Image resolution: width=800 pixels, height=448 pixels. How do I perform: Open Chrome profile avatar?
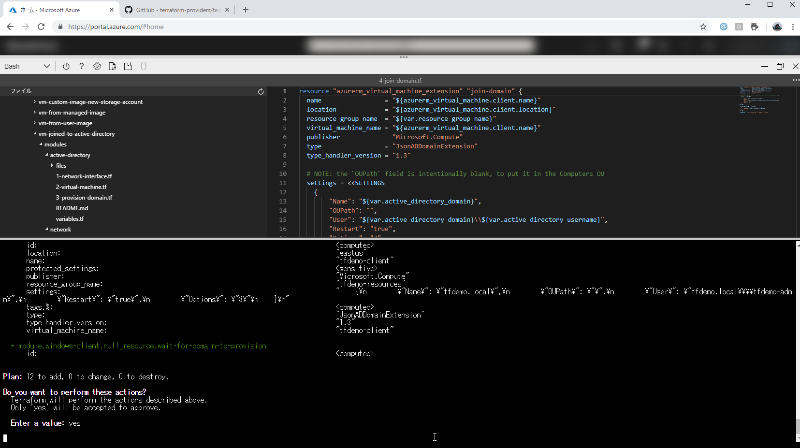point(777,27)
